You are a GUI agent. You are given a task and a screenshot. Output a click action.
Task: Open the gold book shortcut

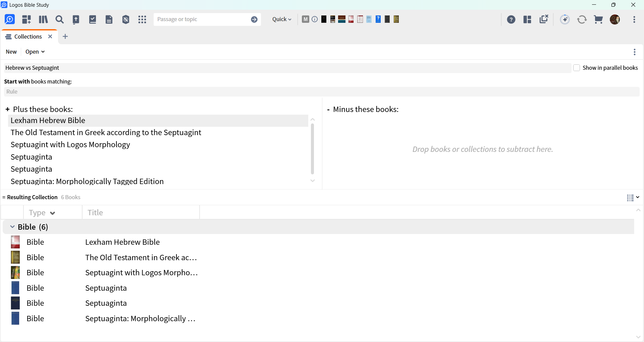(396, 19)
